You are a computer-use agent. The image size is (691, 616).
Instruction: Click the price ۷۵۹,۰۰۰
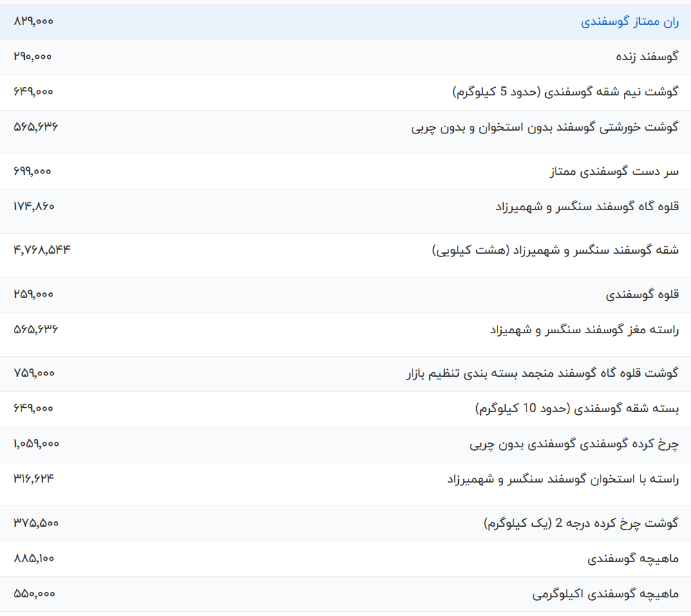34,373
